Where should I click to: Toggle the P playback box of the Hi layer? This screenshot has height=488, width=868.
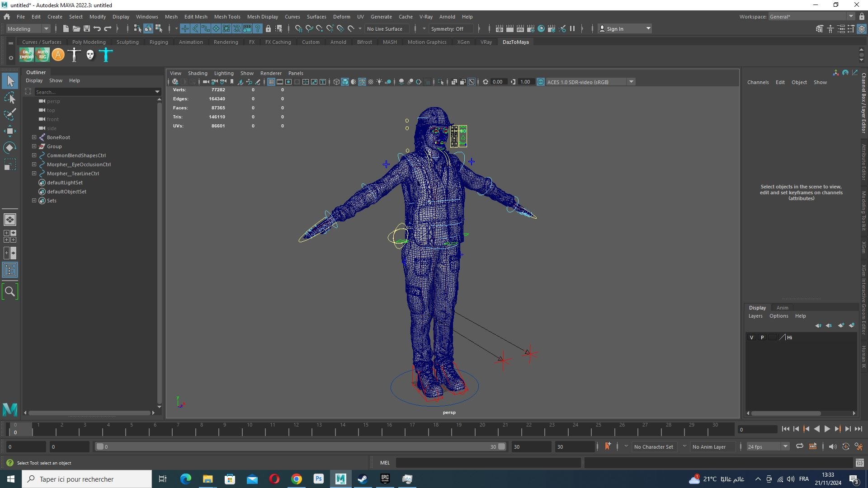click(762, 338)
